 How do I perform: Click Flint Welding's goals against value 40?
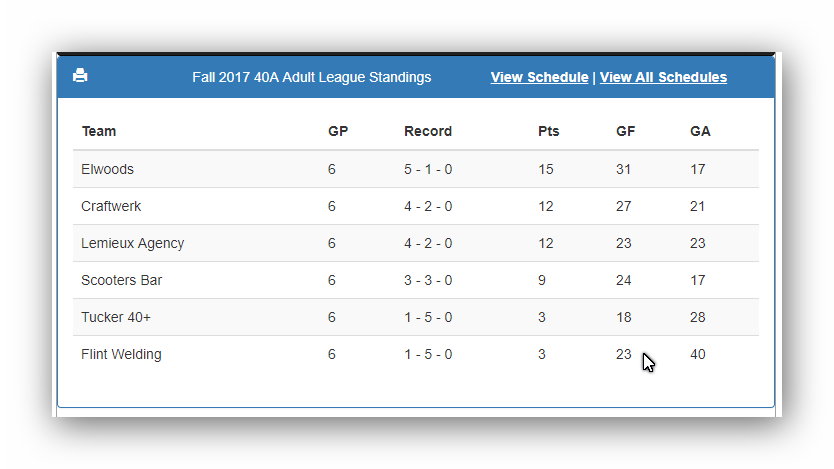698,354
